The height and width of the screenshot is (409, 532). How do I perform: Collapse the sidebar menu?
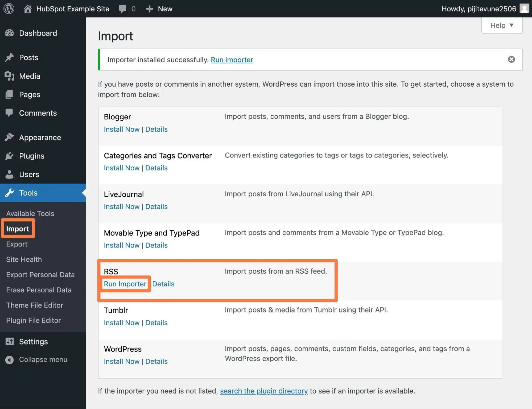tap(43, 360)
